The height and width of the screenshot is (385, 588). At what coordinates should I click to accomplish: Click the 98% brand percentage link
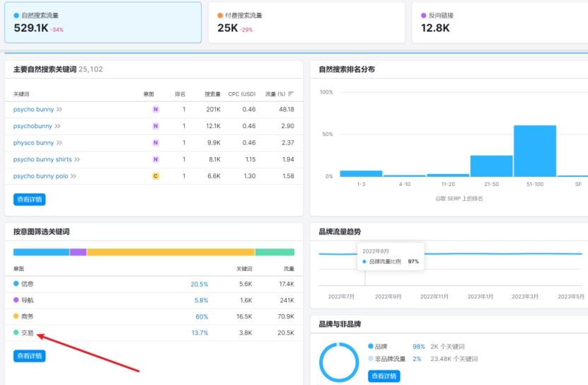tap(418, 347)
